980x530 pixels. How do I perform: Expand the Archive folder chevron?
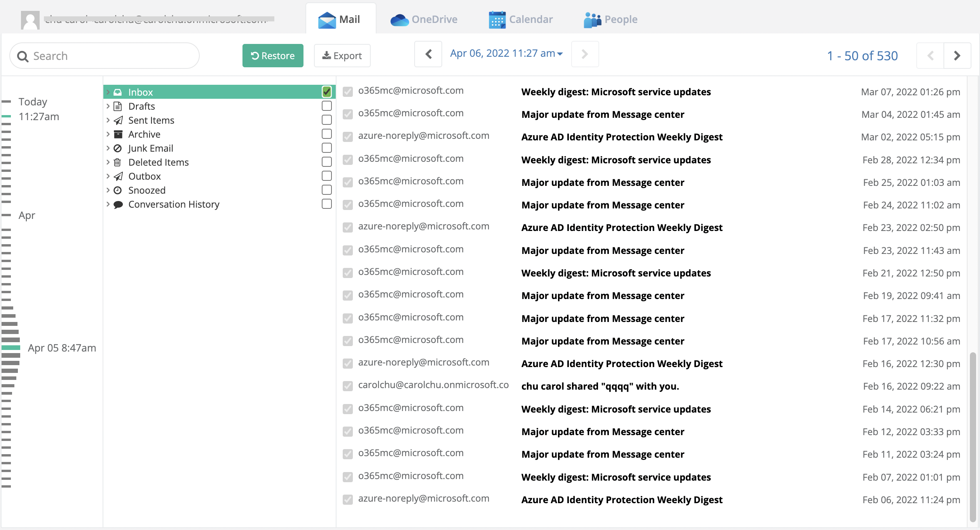coord(108,134)
